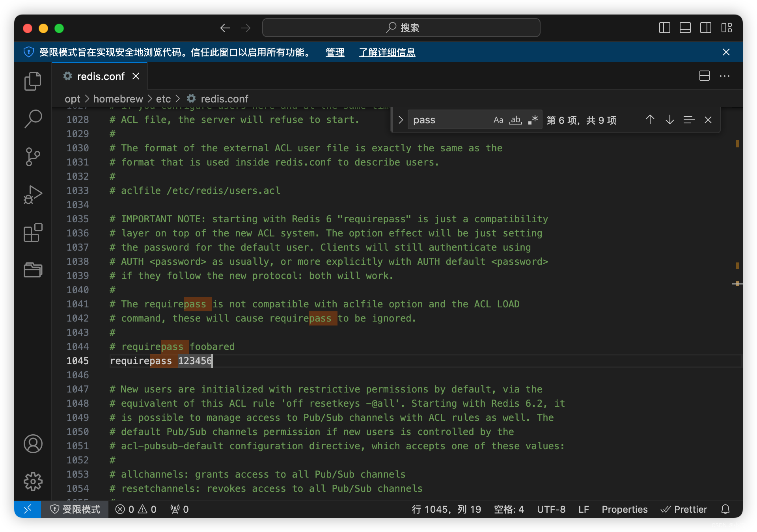Click the shield icon in restricted banner

(29, 52)
